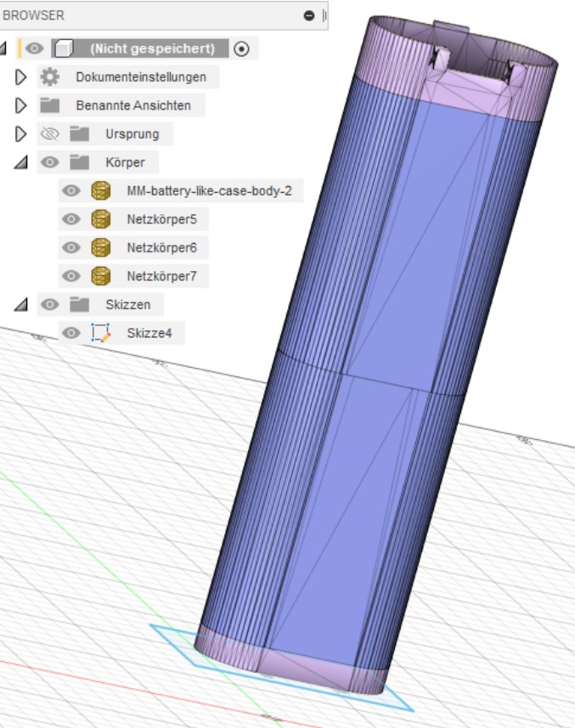Click the BROWSER panel title
The width and height of the screenshot is (575, 728).
pyautogui.click(x=33, y=15)
